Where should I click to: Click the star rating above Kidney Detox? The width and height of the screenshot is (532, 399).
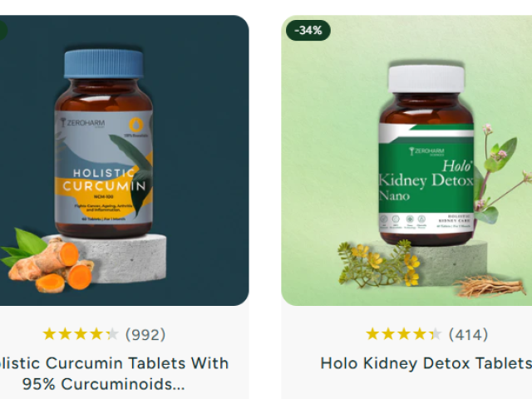pyautogui.click(x=404, y=334)
